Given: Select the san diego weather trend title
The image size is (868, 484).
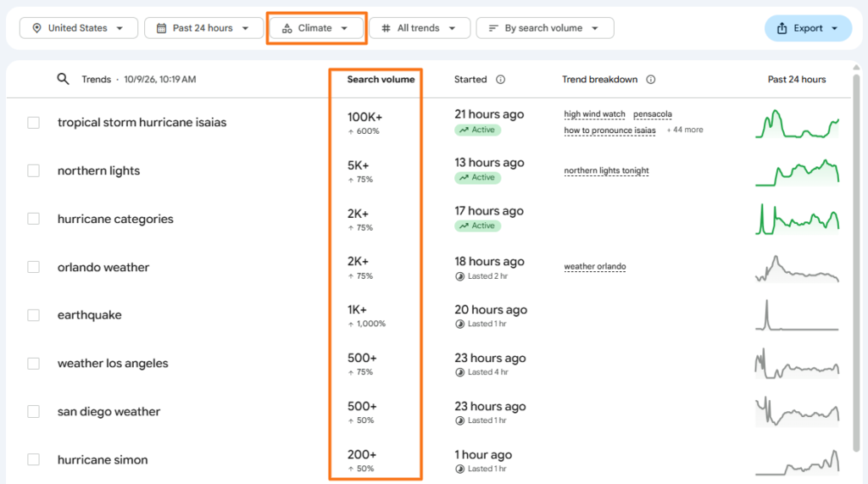Looking at the screenshot, I should 109,411.
